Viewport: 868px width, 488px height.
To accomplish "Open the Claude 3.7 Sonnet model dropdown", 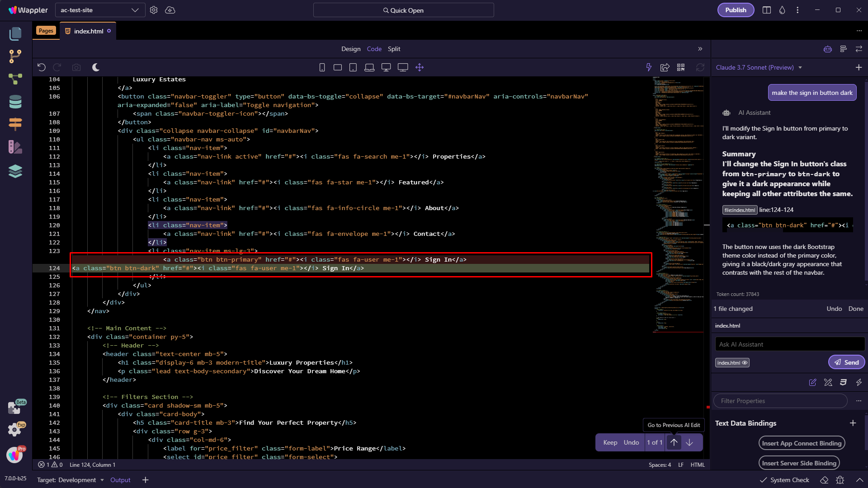I will point(759,67).
